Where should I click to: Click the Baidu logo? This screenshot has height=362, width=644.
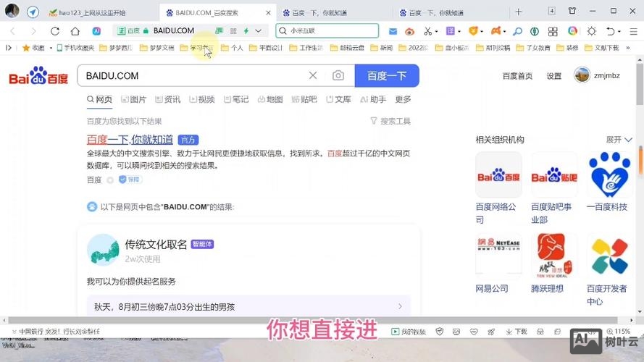click(38, 75)
